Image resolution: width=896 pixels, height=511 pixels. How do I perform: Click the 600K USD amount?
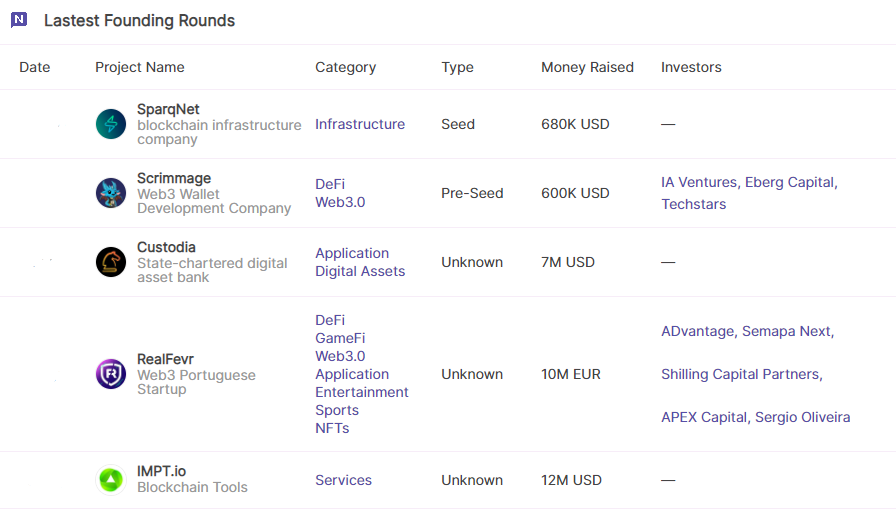click(x=575, y=193)
